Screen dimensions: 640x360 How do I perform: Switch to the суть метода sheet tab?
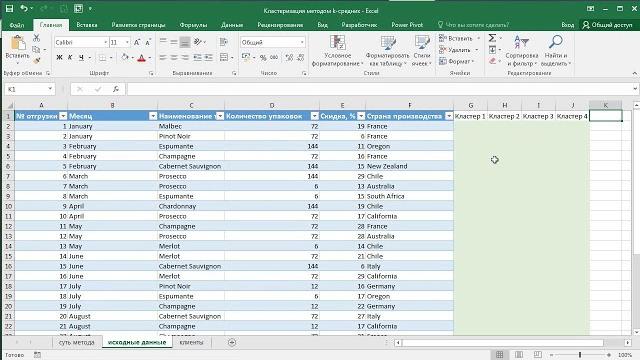coord(77,342)
